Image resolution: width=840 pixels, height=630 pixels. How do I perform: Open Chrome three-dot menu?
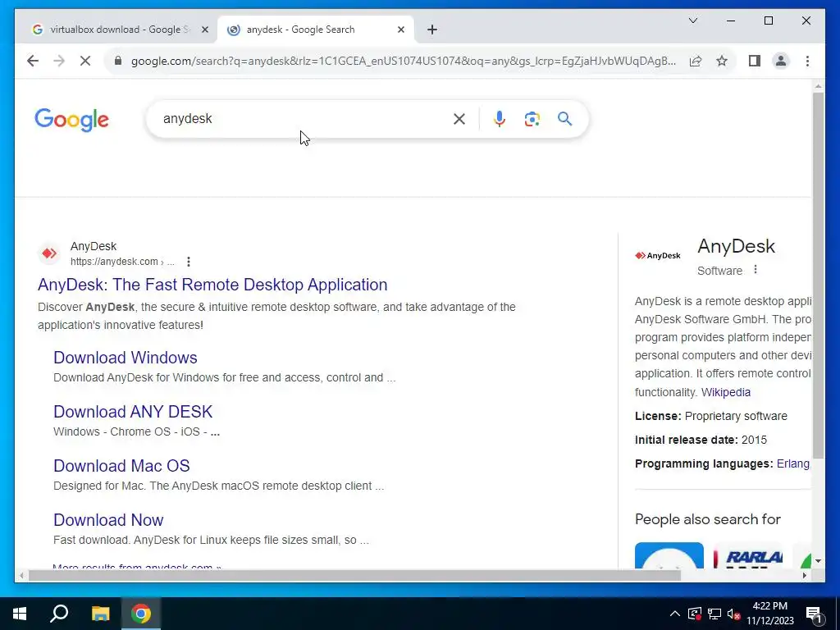click(807, 61)
